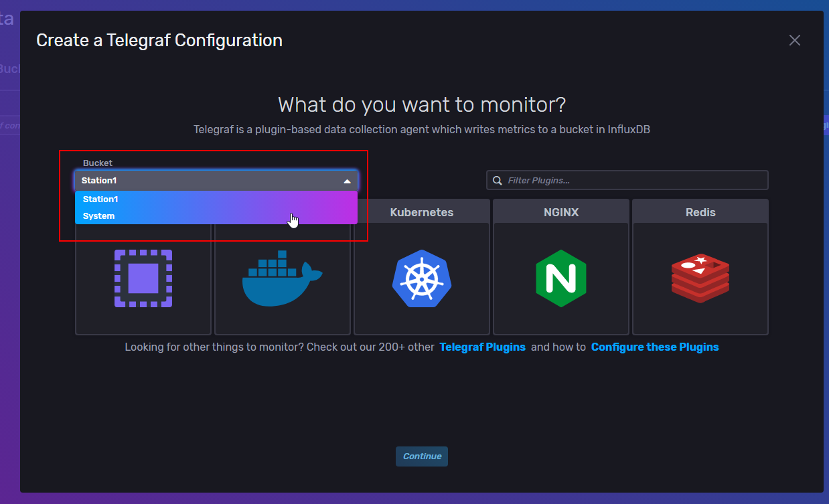
Task: Choose the Redis stack icon
Action: (700, 278)
